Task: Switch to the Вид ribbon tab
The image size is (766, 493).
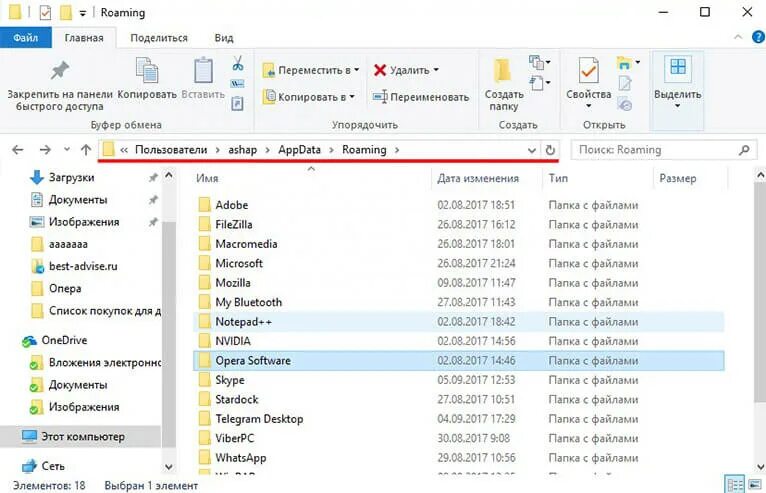Action: (224, 38)
